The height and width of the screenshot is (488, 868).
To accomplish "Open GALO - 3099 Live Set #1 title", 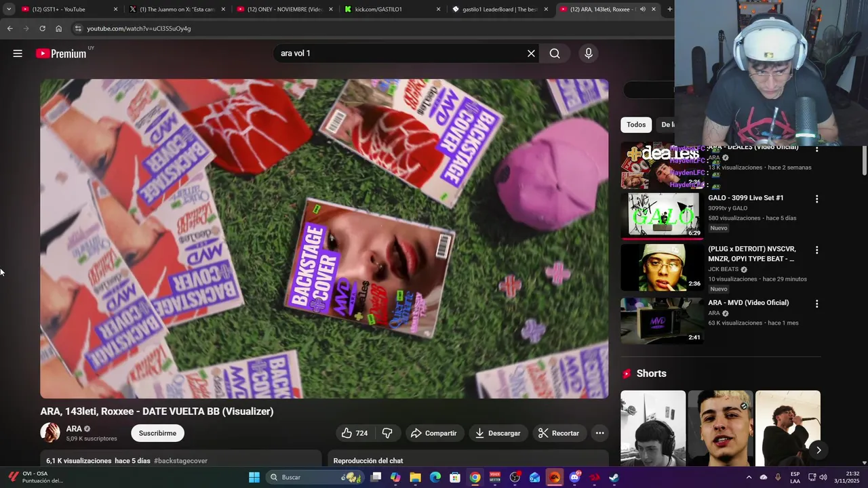I will (x=746, y=198).
